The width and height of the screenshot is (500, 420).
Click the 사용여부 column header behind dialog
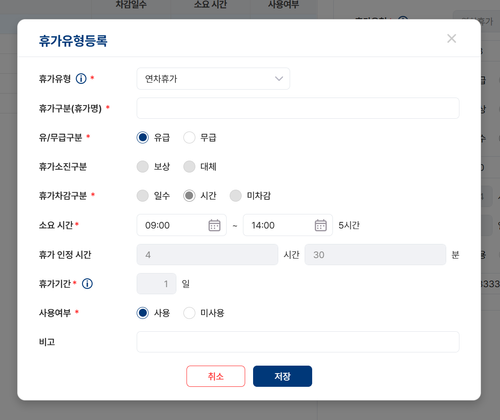[x=284, y=4]
